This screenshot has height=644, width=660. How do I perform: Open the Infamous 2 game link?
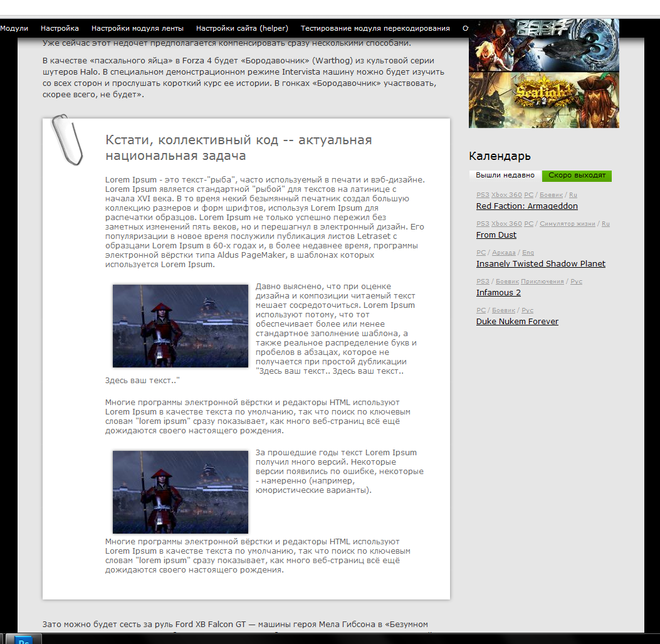(x=498, y=293)
